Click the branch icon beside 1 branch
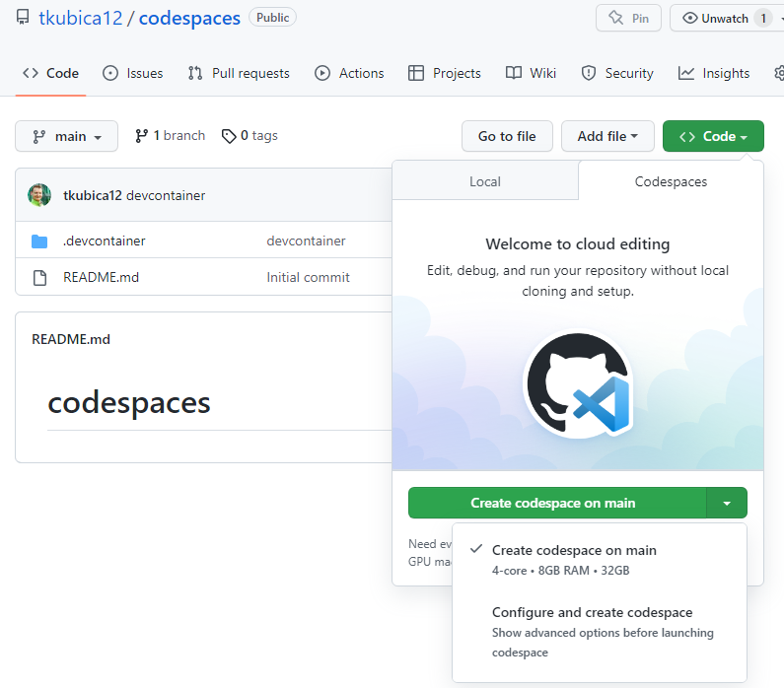784x688 pixels. tap(142, 136)
